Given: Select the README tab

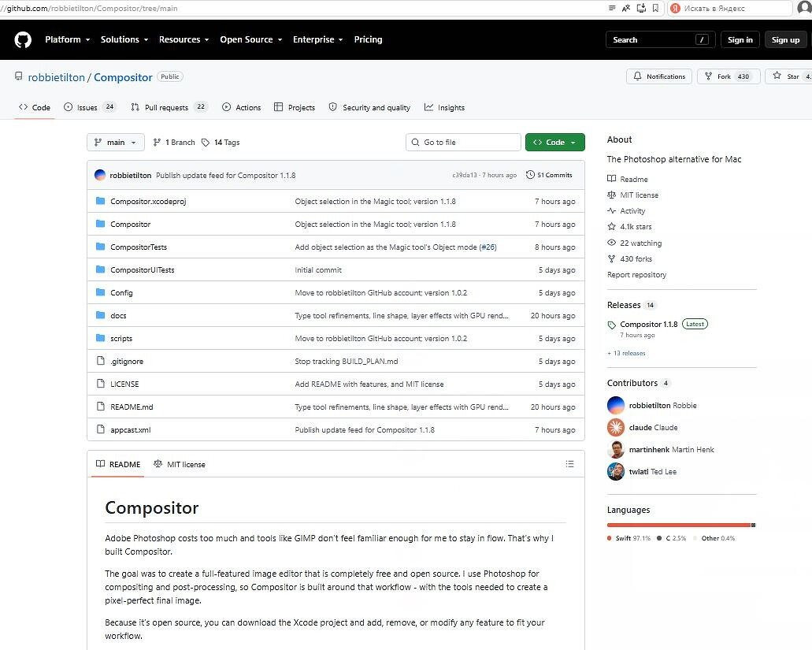Looking at the screenshot, I should [118, 465].
